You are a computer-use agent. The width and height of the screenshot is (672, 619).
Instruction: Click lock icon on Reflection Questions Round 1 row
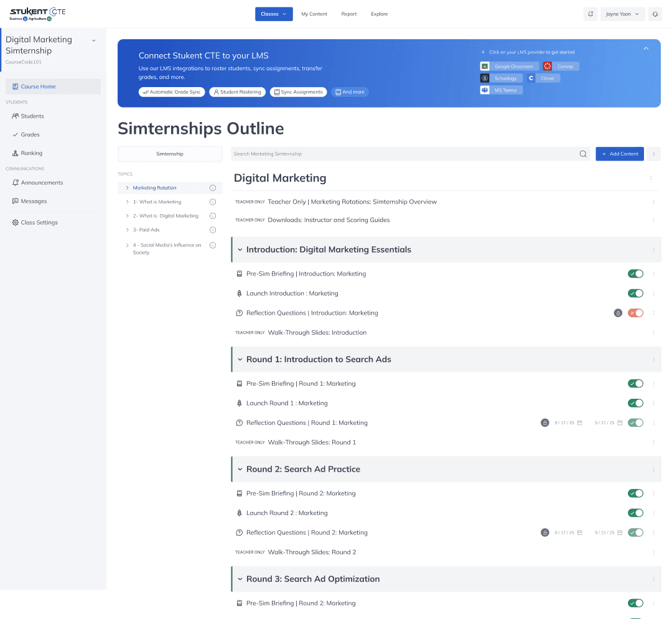pos(544,423)
